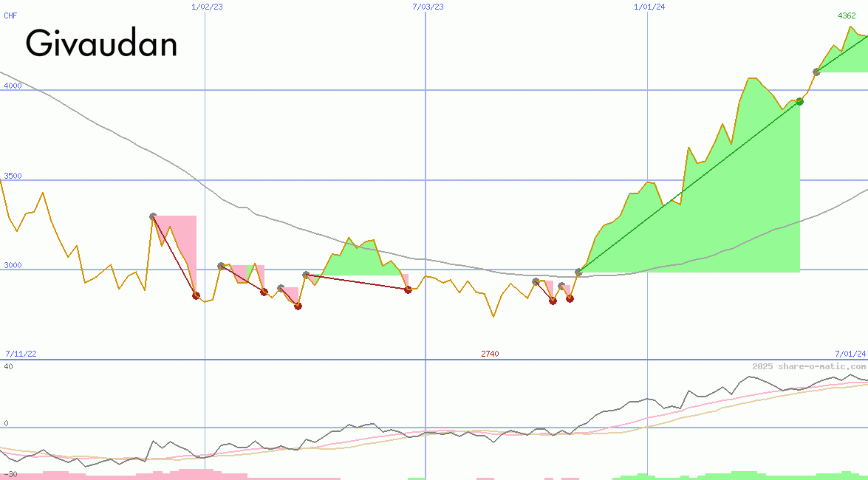The height and width of the screenshot is (480, 868).
Task: Click the 3000 price axis label
Action: (x=13, y=265)
